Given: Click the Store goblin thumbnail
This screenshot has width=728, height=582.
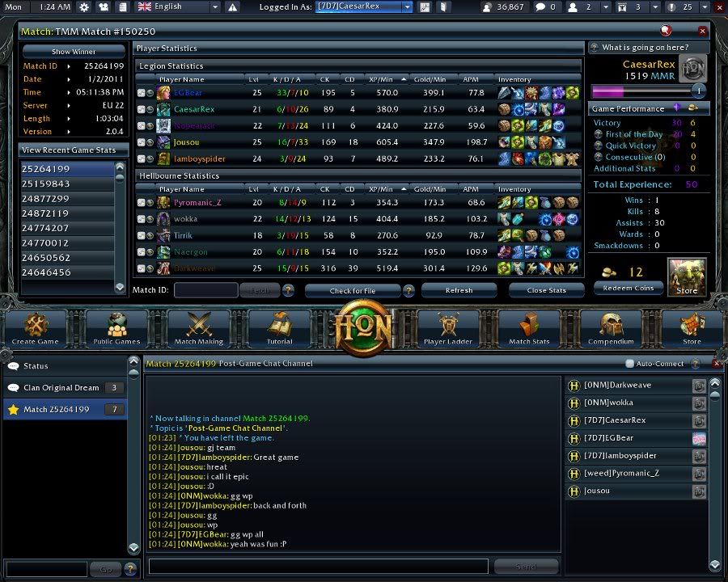Looking at the screenshot, I should click(x=687, y=277).
